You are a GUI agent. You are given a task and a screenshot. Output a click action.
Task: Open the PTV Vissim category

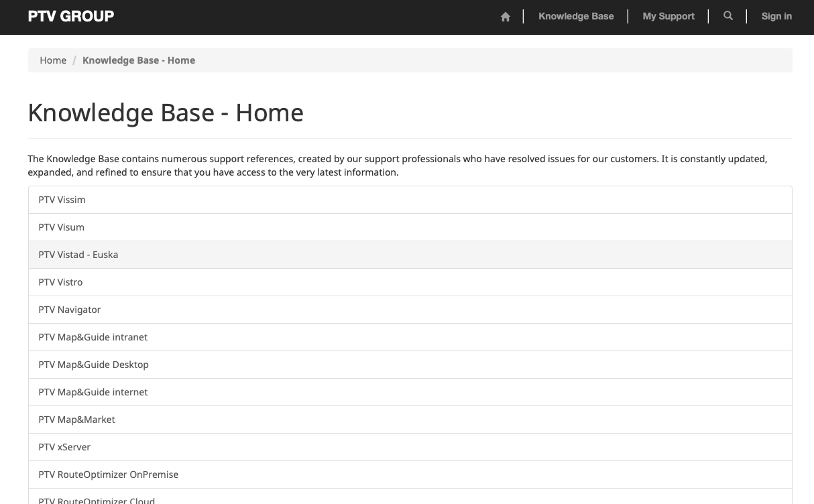click(x=62, y=200)
